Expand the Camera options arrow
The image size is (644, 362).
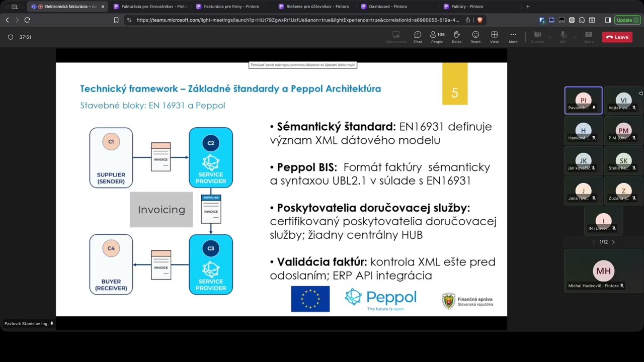(549, 37)
